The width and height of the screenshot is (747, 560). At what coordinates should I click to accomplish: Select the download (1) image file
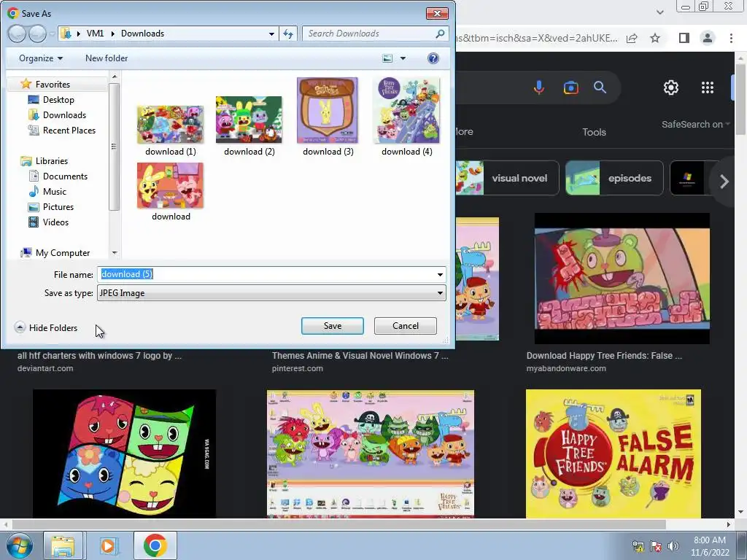[x=171, y=131]
